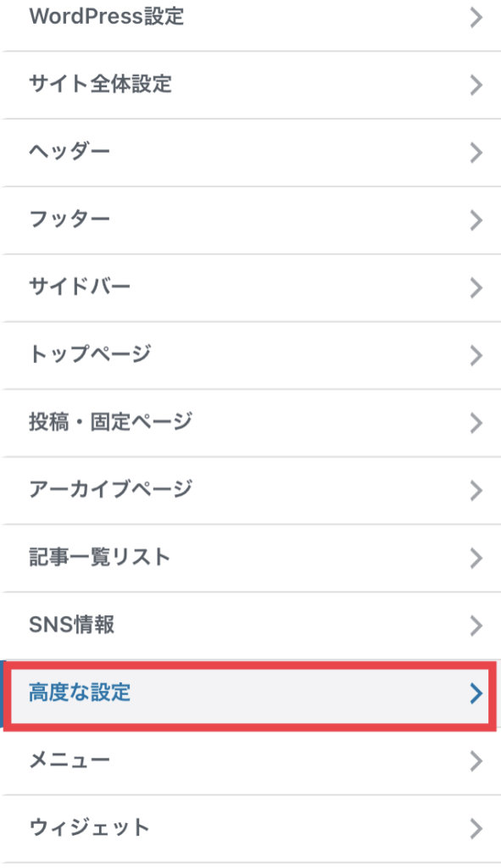
Task: Click the chevron on the WordPress設定 row
Action: pyautogui.click(x=476, y=18)
